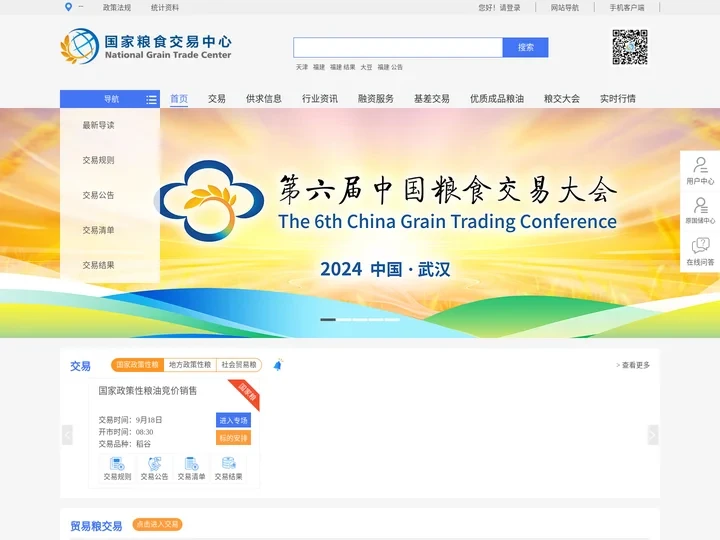This screenshot has width=720, height=540.
Task: Switch to 地方政策性粮 tab
Action: tap(190, 365)
